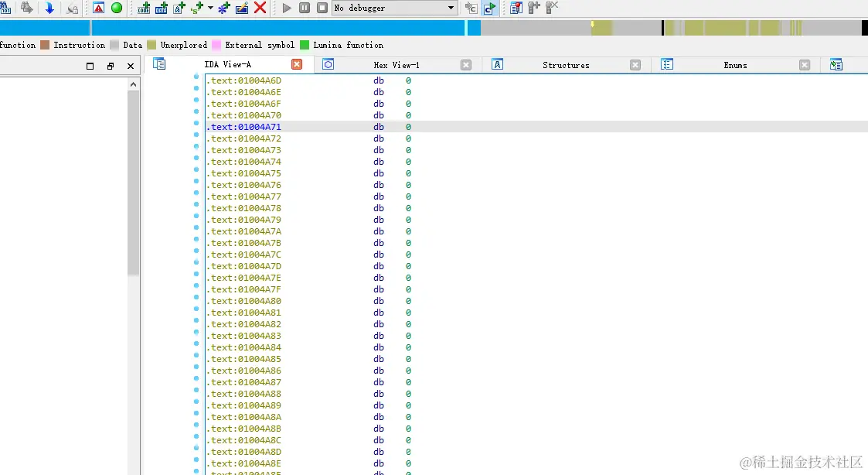Close the left side panel
Image resolution: width=868 pixels, height=475 pixels.
pyautogui.click(x=131, y=66)
